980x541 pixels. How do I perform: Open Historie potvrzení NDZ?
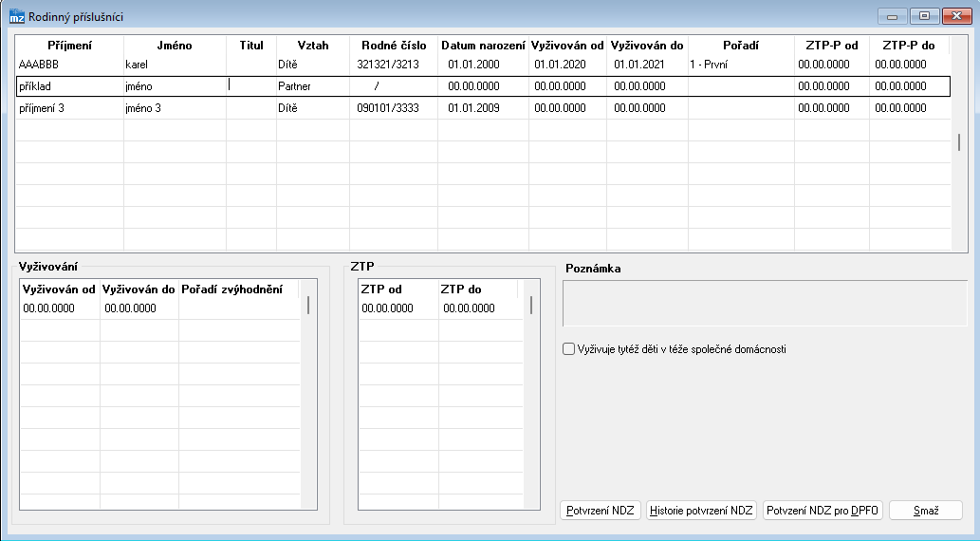[x=701, y=511]
